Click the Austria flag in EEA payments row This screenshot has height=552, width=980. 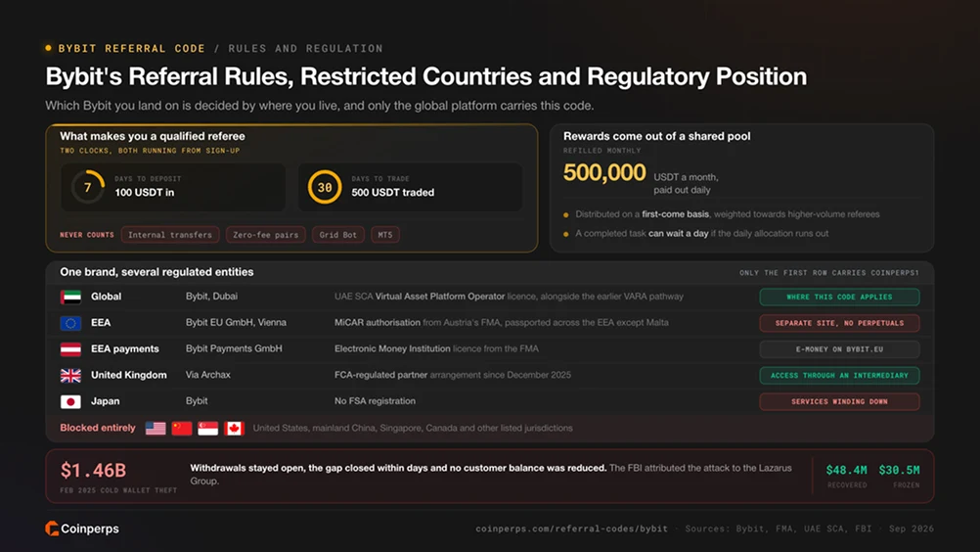pyautogui.click(x=70, y=349)
